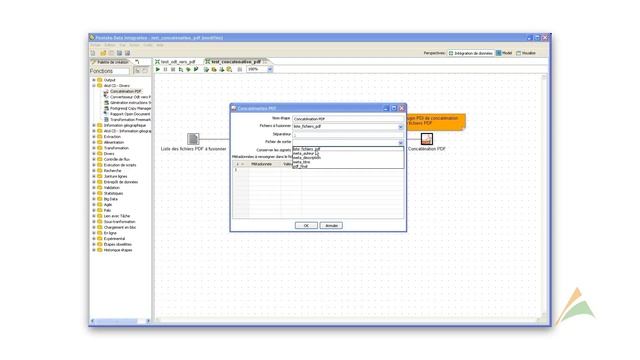Click the preview transformation icon
640x360 pixels.
(181, 69)
